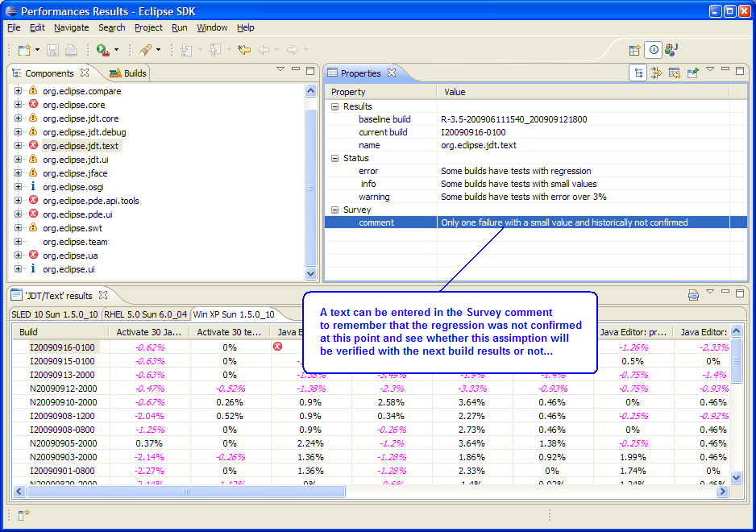The height and width of the screenshot is (532, 756).
Task: Toggle Show Advanced Properties filter button
Action: (x=657, y=73)
